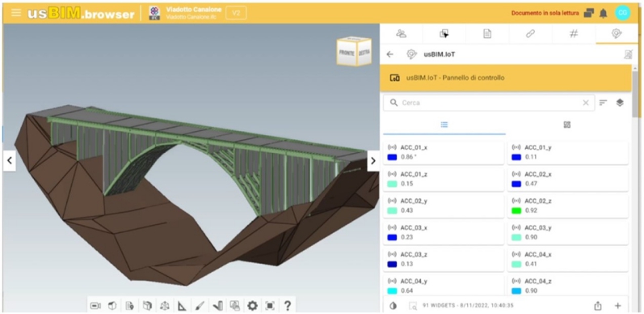Click the 91 WIDGETS timestamp status text
The image size is (644, 314).
468,306
